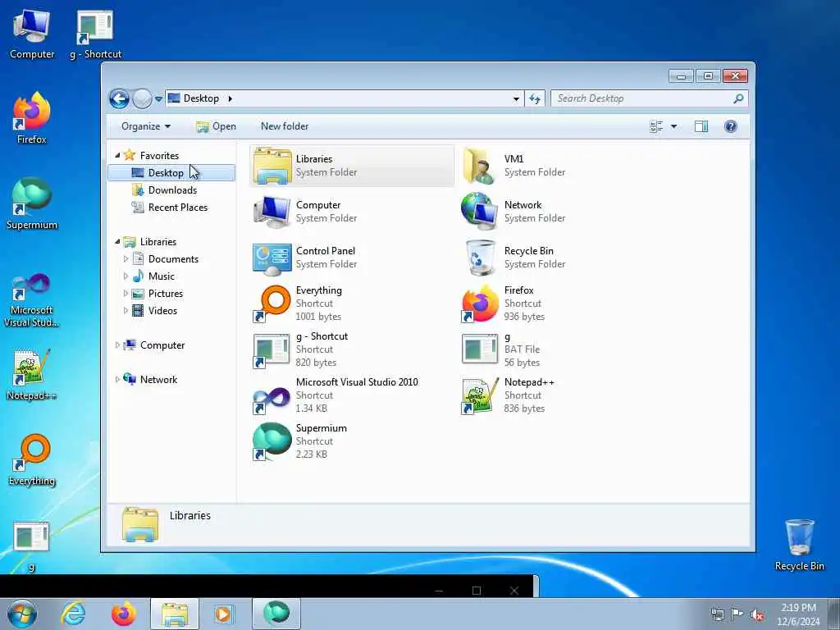Screen dimensions: 840x630
Task: Launch Firefox from the taskbar
Action: pyautogui.click(x=124, y=614)
